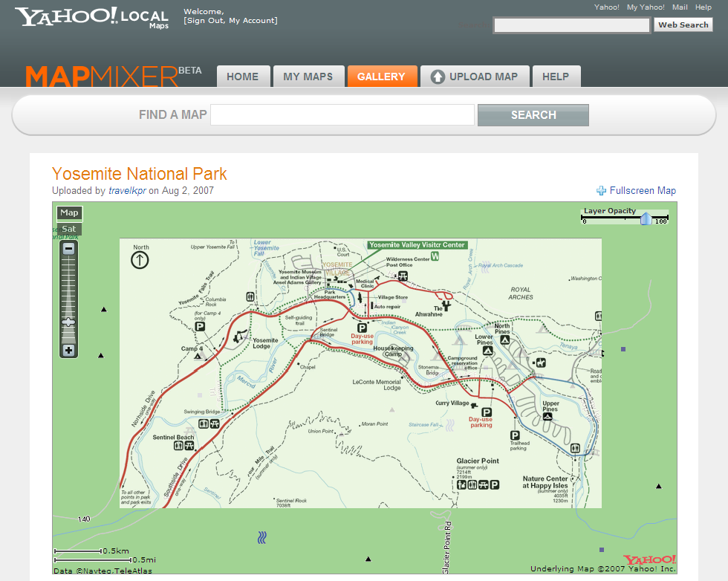
Task: Click the Trailhead parking P icon
Action: click(515, 435)
